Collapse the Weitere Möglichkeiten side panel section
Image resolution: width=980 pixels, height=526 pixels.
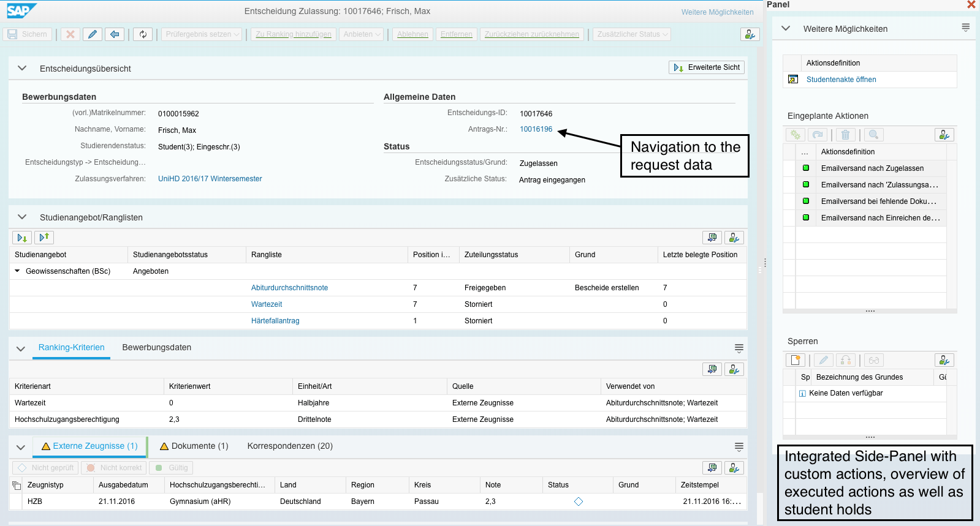(x=786, y=29)
